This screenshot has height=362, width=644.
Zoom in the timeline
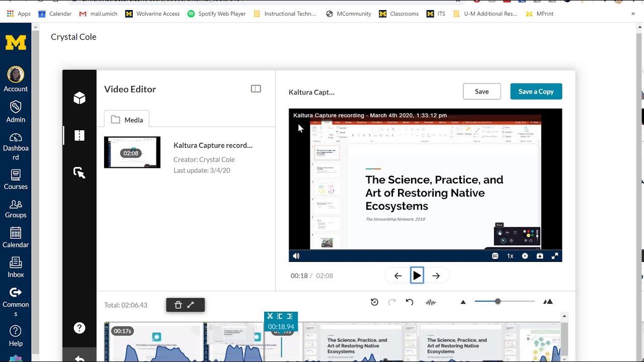[548, 302]
